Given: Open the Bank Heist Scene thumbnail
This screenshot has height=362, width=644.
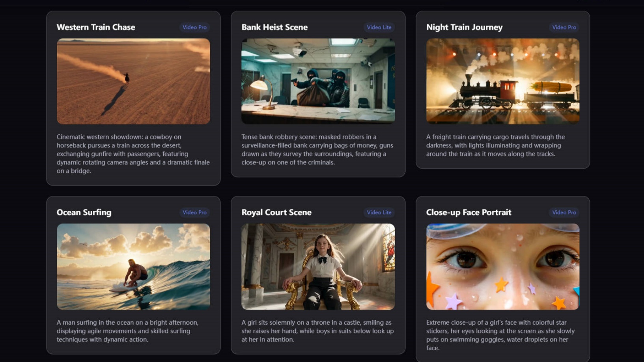Looking at the screenshot, I should pos(318,81).
